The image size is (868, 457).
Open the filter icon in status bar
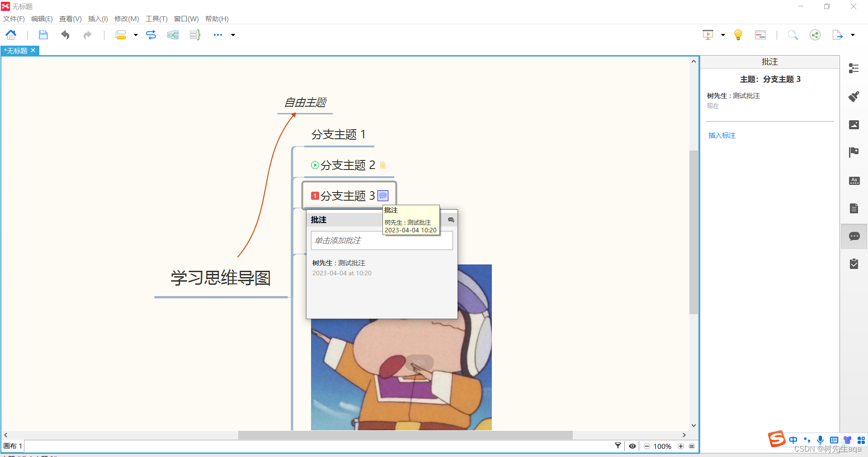tap(618, 446)
